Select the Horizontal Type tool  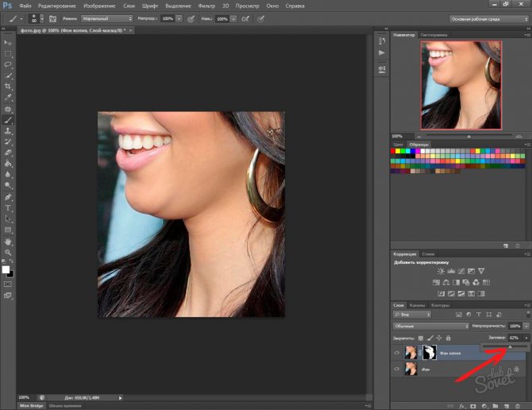pos(8,207)
